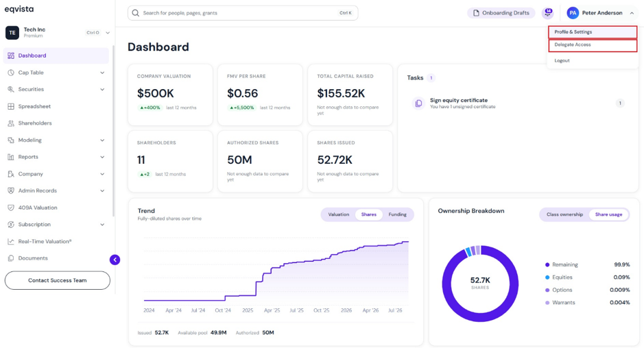Open the Dashboard sidebar item
Screen dimensions: 644x348
pyautogui.click(x=56, y=55)
